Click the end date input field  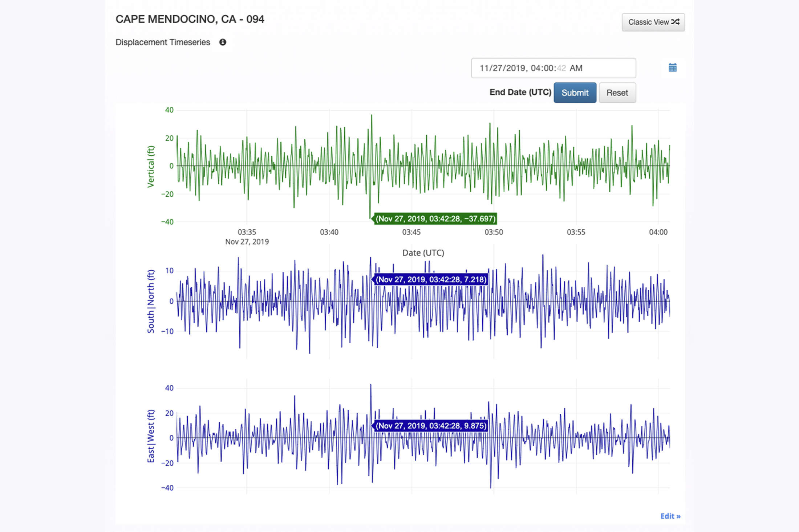tap(553, 68)
